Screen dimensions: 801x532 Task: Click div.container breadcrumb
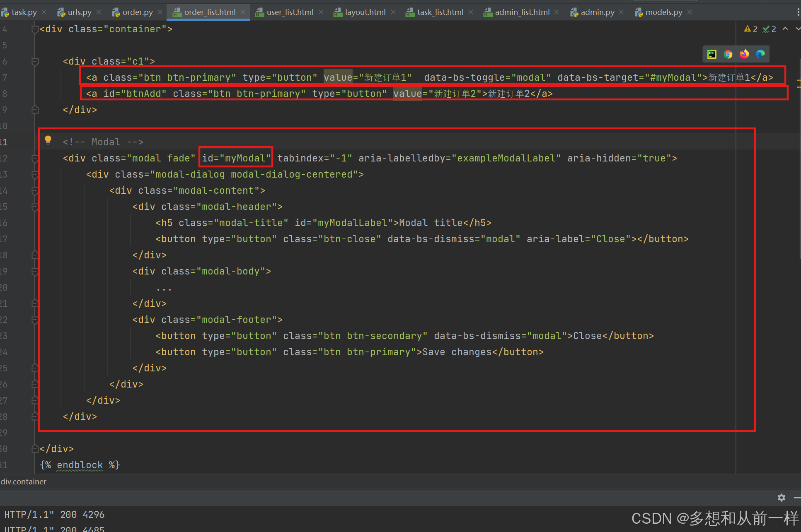24,481
